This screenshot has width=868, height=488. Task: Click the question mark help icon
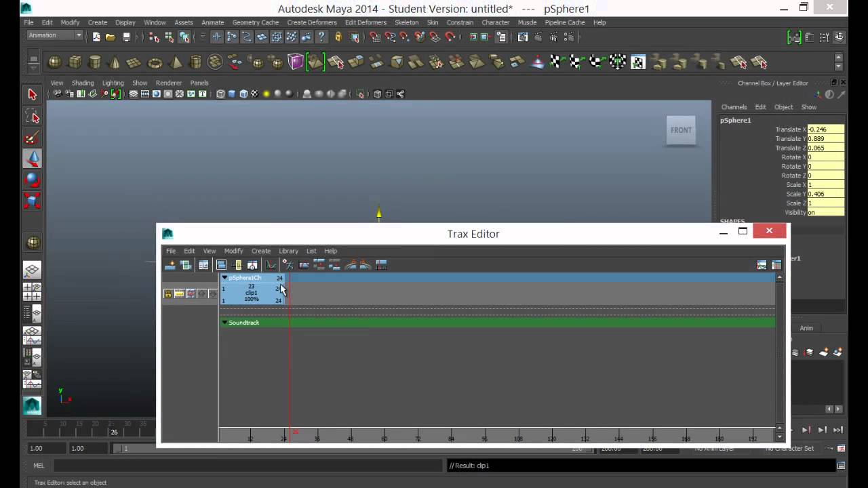coord(321,37)
